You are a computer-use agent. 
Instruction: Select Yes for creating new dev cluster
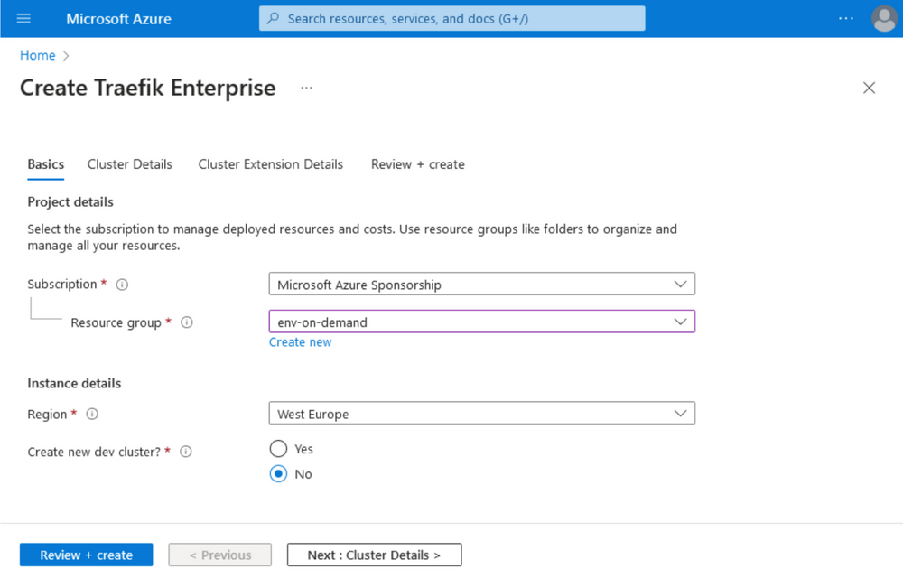coord(278,448)
